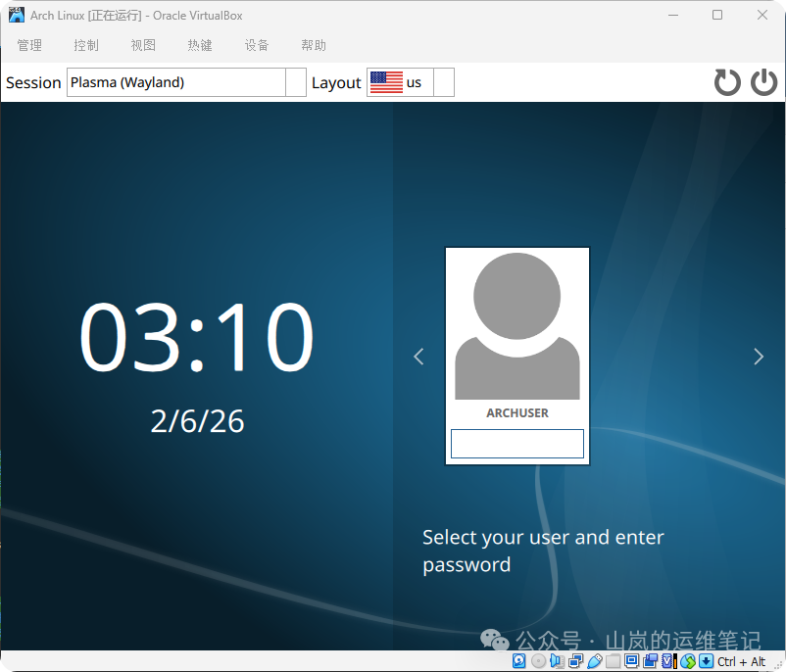Focus the ARCHUSER password field
The width and height of the screenshot is (786, 672).
point(517,444)
